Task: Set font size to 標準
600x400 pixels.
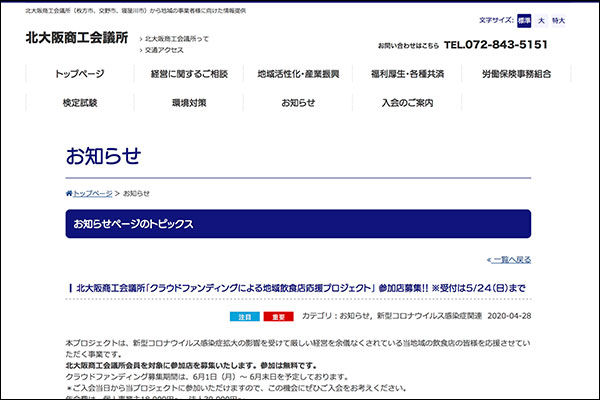Action: click(x=525, y=20)
